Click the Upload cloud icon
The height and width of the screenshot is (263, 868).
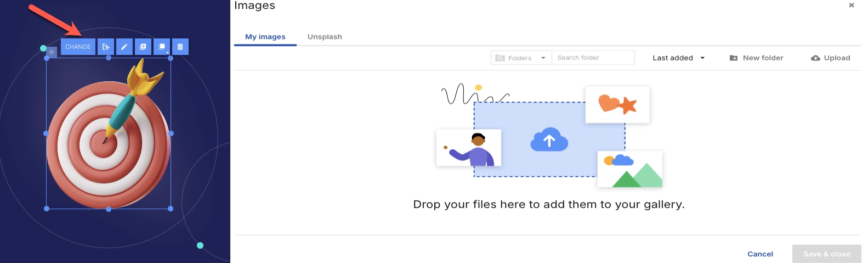[x=815, y=58]
